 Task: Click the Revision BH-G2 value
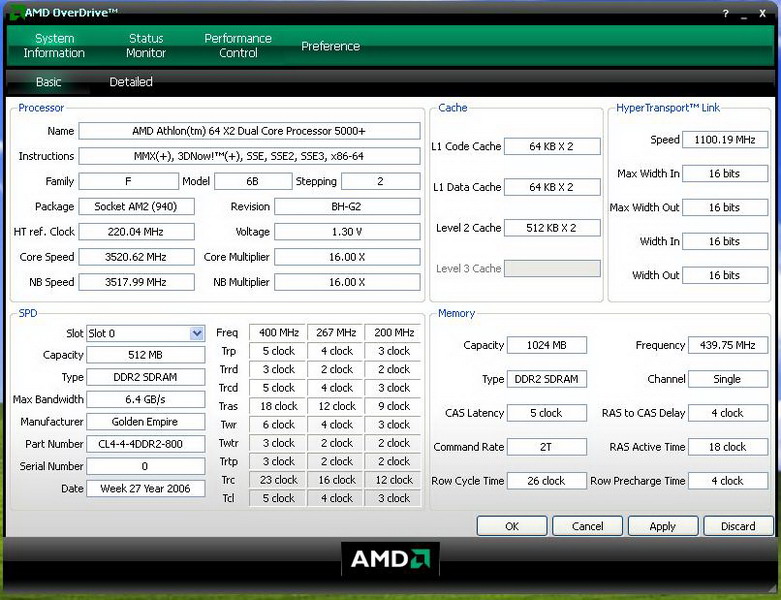click(347, 207)
